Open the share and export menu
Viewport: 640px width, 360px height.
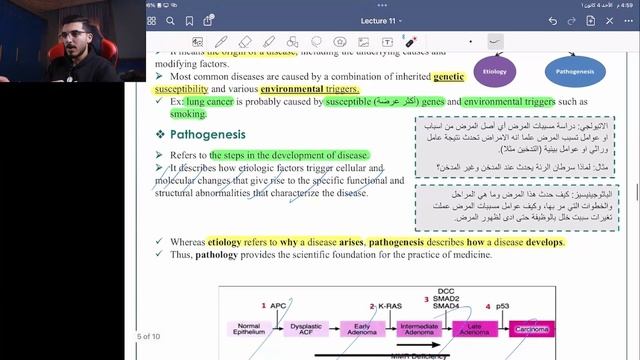point(208,20)
